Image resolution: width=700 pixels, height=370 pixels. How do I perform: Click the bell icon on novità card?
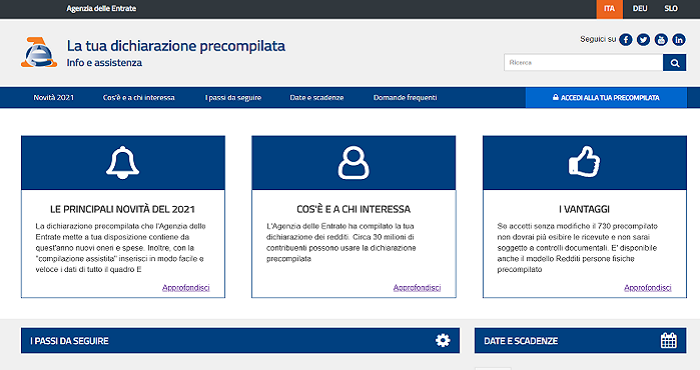click(123, 163)
